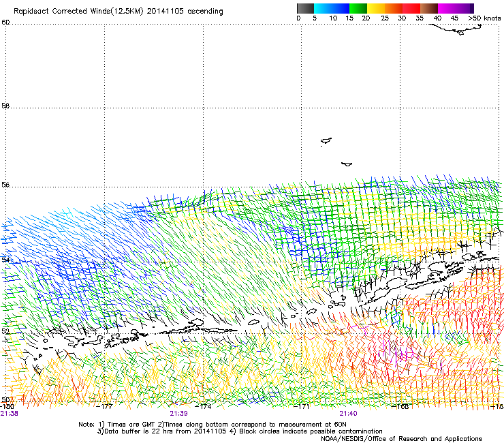Click the ">50 knots" legend label
504x443 pixels.
pyautogui.click(x=484, y=18)
